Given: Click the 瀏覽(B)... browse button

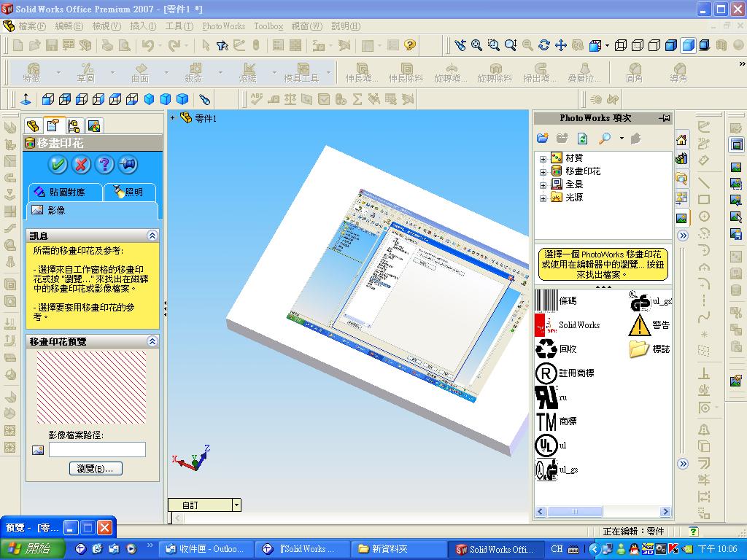Looking at the screenshot, I should [96, 469].
